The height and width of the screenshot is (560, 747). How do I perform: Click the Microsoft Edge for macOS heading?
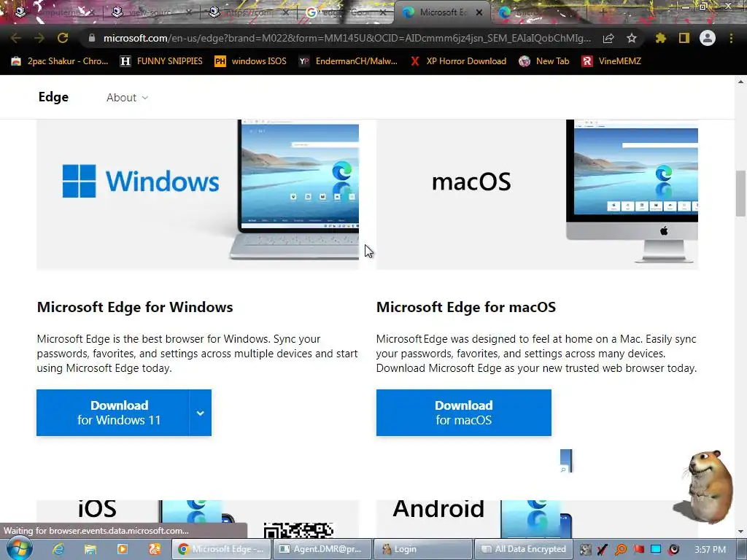(x=466, y=307)
